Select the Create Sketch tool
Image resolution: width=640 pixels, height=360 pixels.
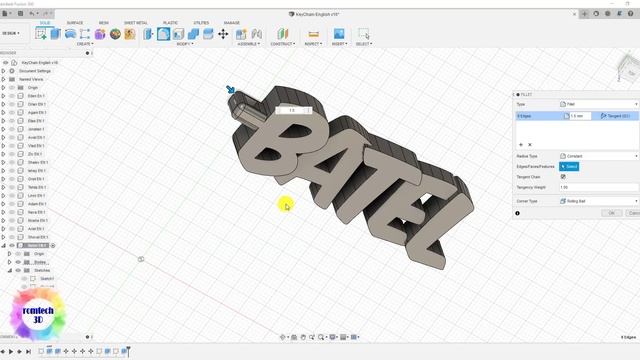tap(41, 34)
